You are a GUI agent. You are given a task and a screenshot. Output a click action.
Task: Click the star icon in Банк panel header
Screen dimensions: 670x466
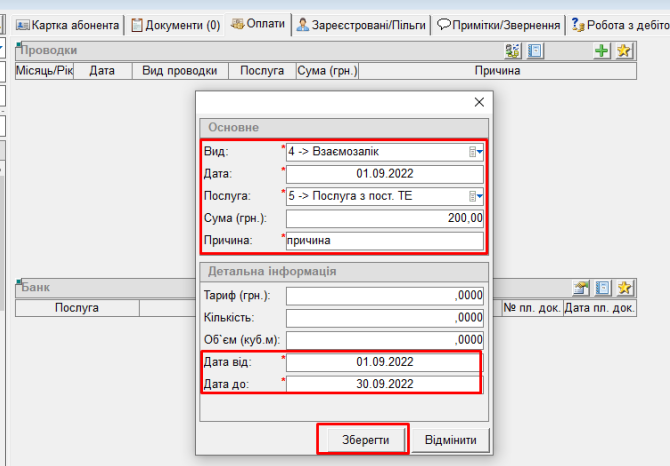(624, 288)
